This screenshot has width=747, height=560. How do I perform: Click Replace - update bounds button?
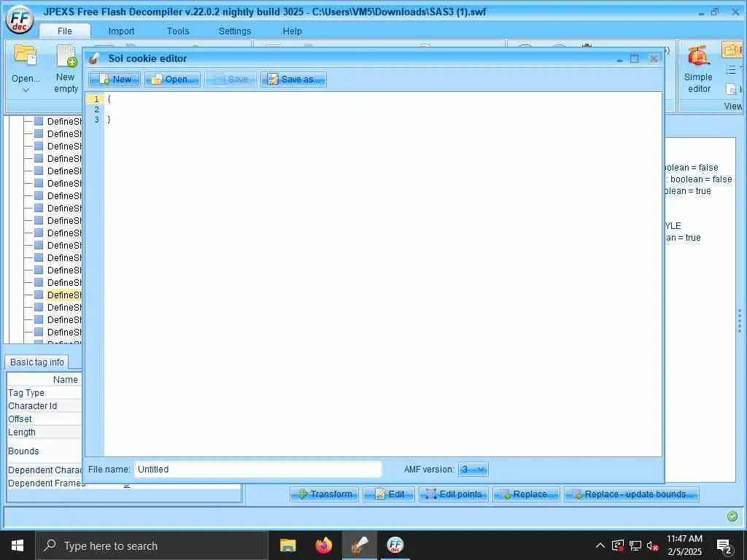pyautogui.click(x=631, y=494)
